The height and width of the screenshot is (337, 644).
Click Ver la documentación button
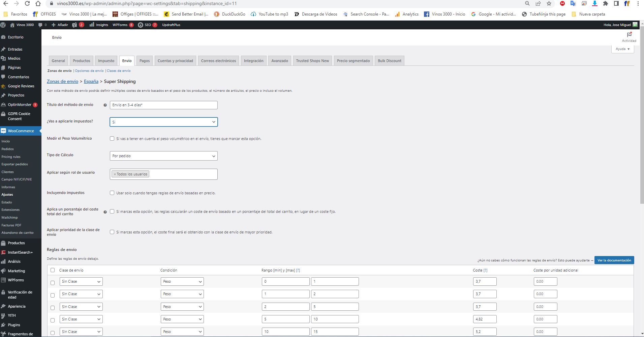coord(614,260)
